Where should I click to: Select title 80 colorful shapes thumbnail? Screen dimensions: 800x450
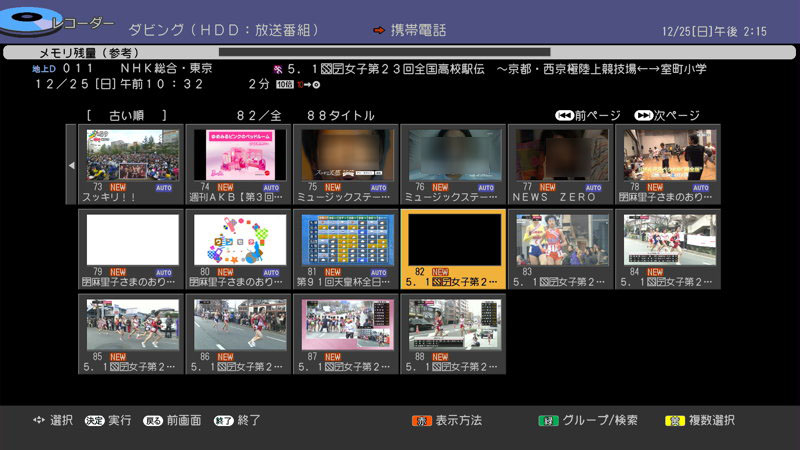pos(239,240)
